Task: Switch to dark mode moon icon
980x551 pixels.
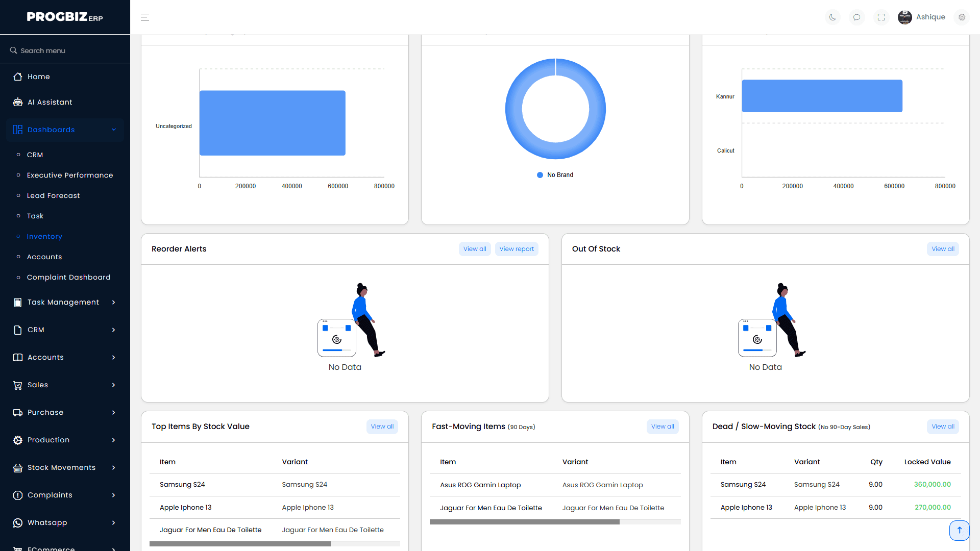Action: click(832, 17)
